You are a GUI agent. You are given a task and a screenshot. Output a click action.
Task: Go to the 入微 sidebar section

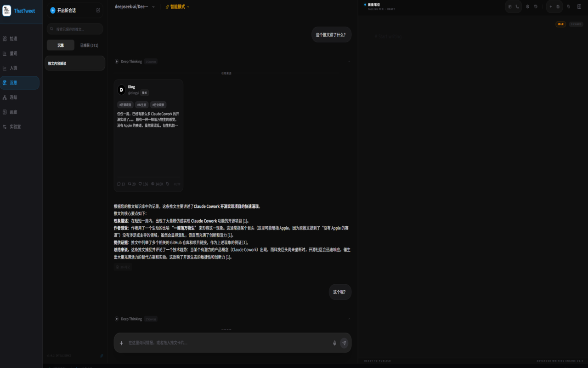point(20,68)
